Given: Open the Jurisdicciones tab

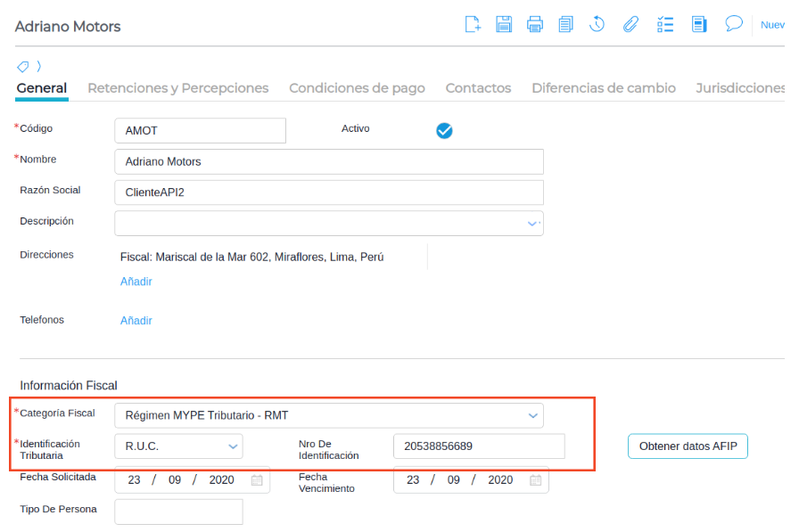Looking at the screenshot, I should [x=740, y=88].
